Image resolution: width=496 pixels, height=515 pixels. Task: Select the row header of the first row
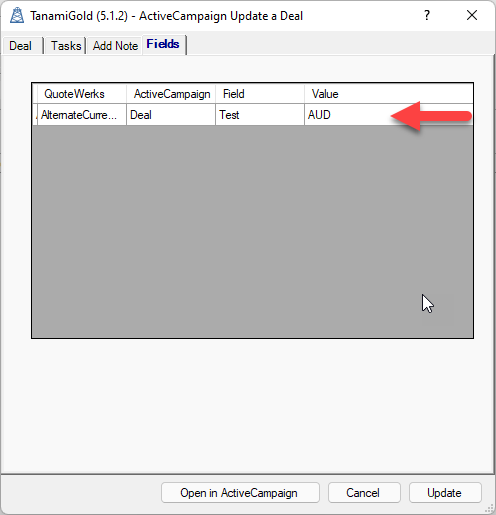click(35, 115)
